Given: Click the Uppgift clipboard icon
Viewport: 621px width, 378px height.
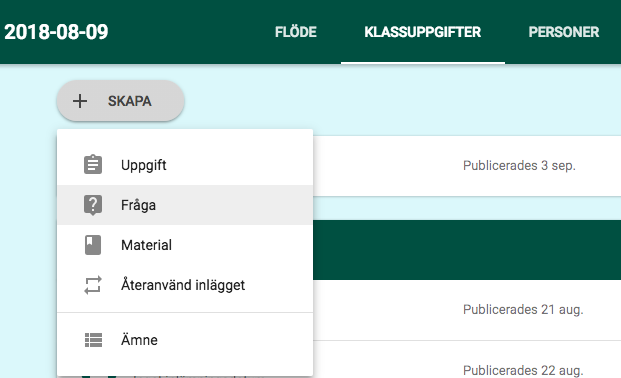Looking at the screenshot, I should pos(93,164).
